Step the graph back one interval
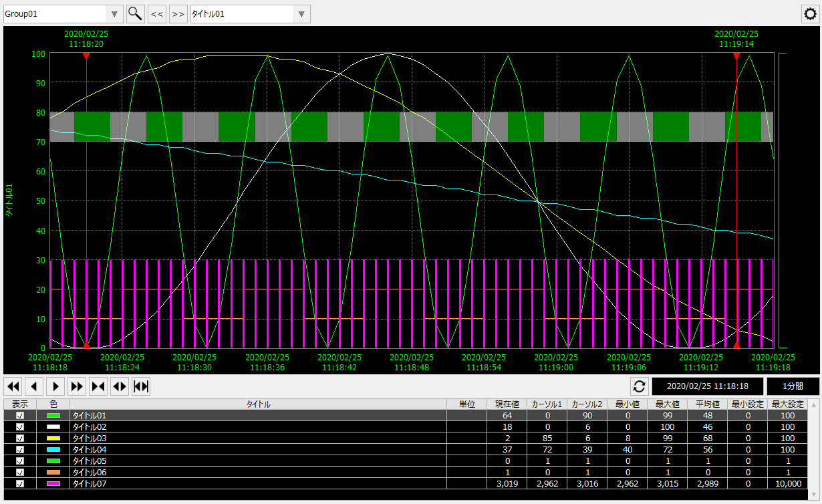The width and height of the screenshot is (822, 504). (x=33, y=386)
